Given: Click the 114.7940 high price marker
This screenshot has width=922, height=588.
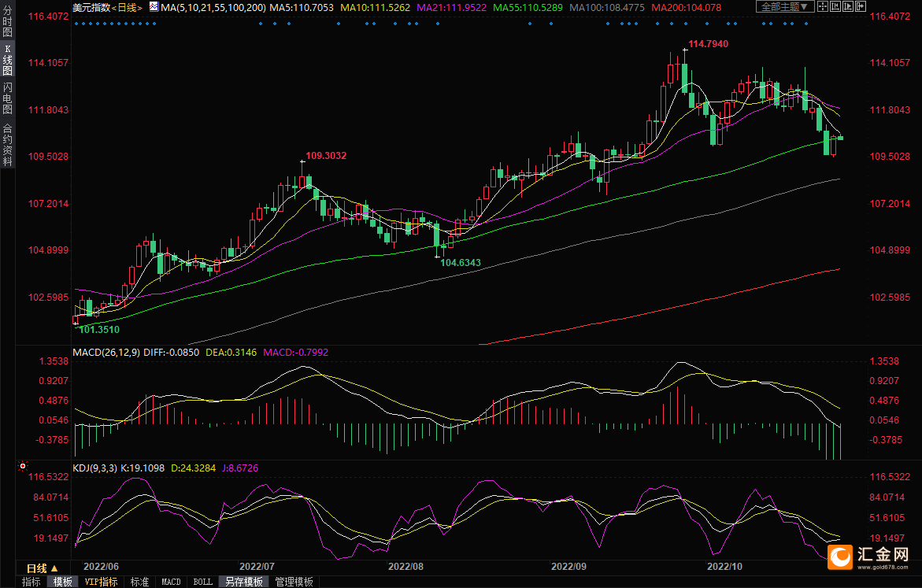Looking at the screenshot, I should tap(708, 44).
